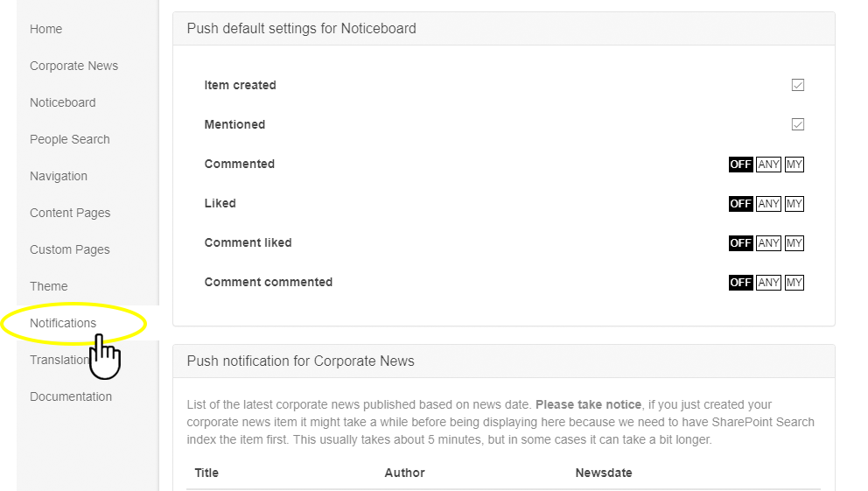Set Comment commented notifications to MY
The height and width of the screenshot is (491, 868).
[794, 283]
